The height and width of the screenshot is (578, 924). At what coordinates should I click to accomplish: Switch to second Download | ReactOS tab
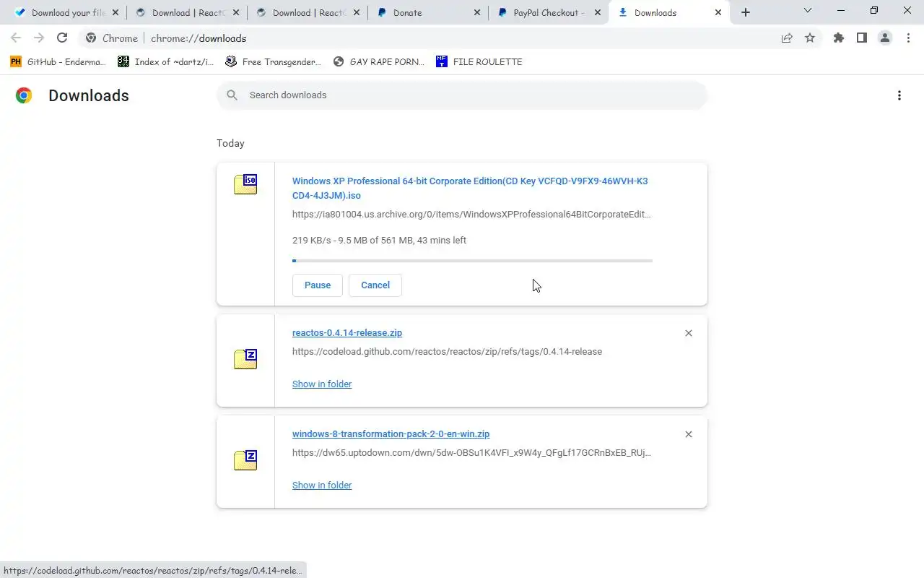pos(307,13)
